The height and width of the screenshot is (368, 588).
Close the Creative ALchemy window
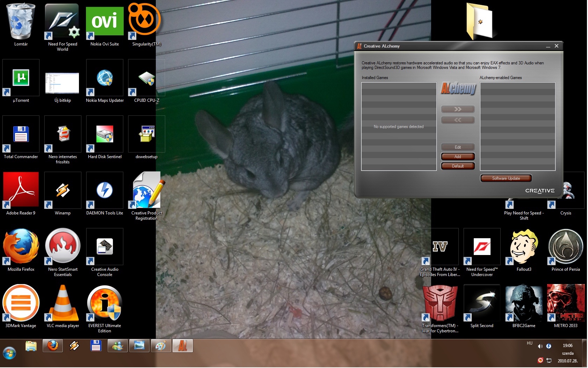tap(557, 46)
